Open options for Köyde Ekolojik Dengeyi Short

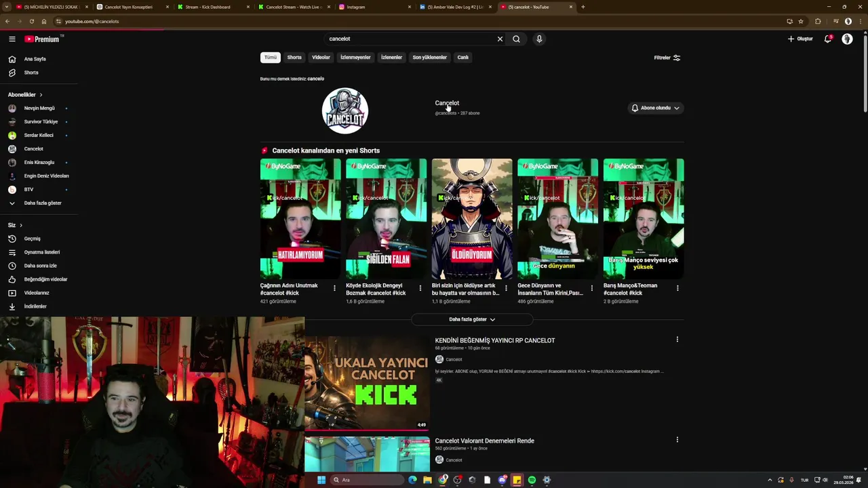(x=420, y=288)
